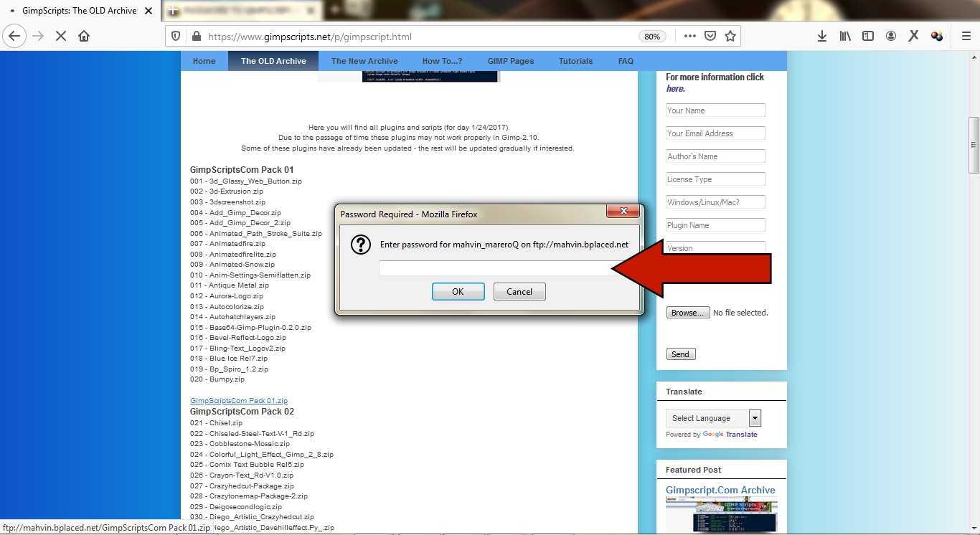Image resolution: width=980 pixels, height=535 pixels.
Task: Focus the Author's Name field
Action: pyautogui.click(x=715, y=156)
